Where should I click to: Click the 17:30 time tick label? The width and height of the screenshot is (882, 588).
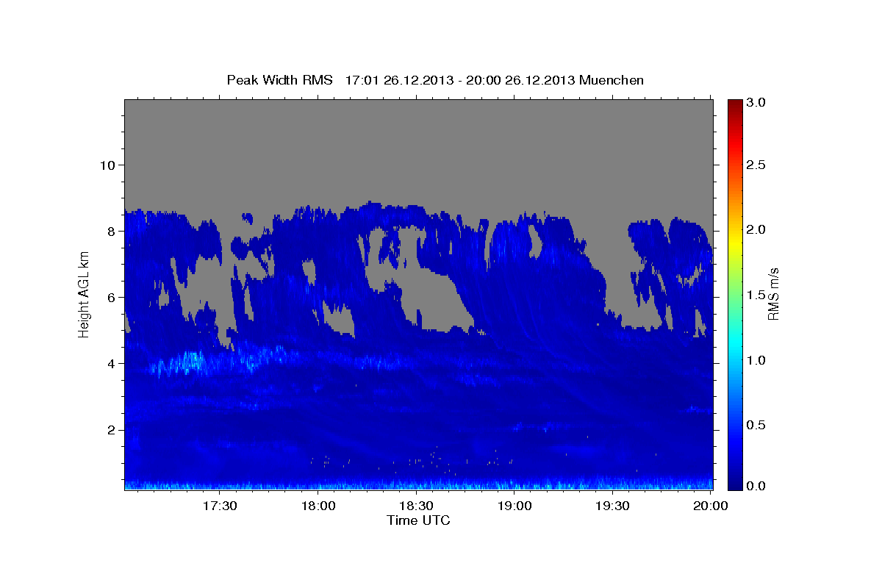[220, 506]
